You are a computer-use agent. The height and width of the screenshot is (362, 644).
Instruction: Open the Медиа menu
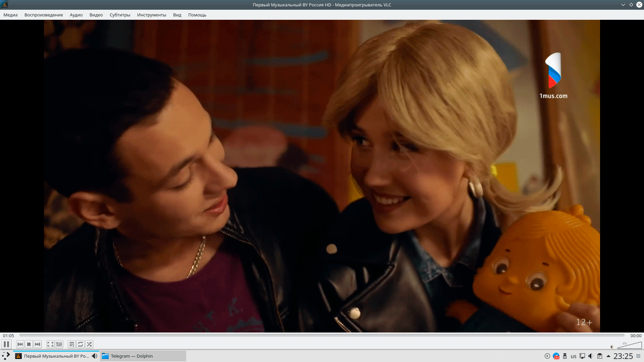pyautogui.click(x=10, y=15)
